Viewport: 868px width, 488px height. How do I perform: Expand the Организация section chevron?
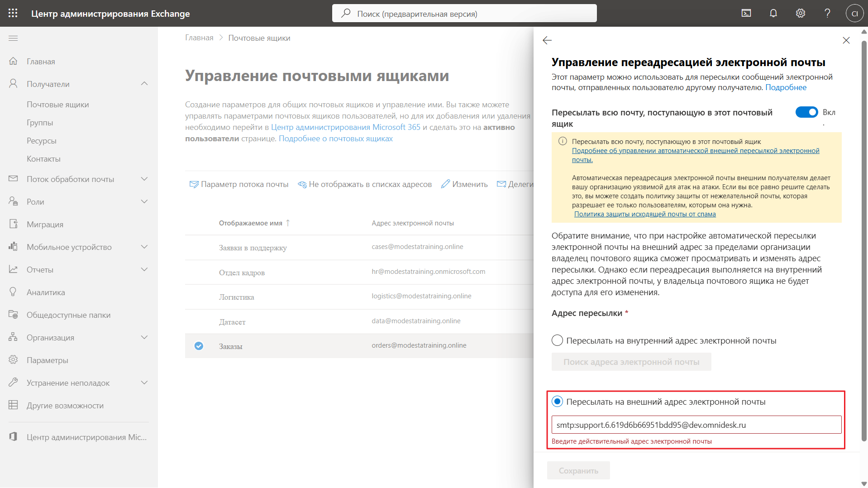click(144, 337)
